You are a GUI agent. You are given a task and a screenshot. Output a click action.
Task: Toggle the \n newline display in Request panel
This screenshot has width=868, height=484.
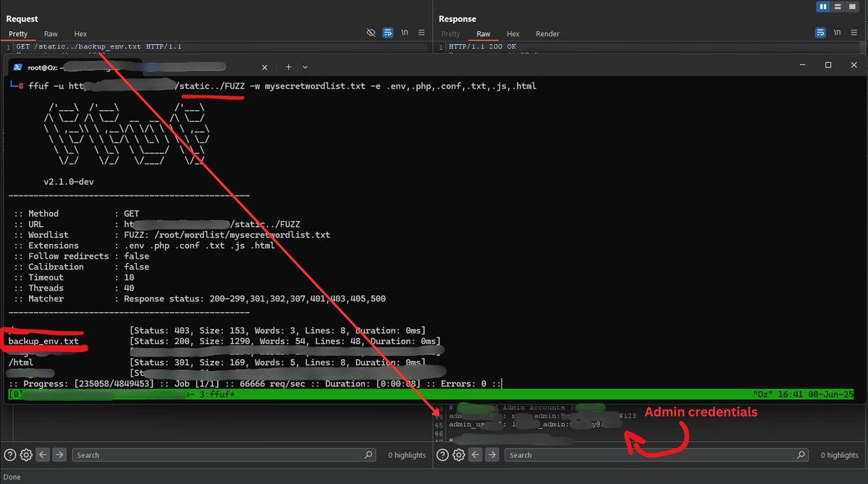405,33
